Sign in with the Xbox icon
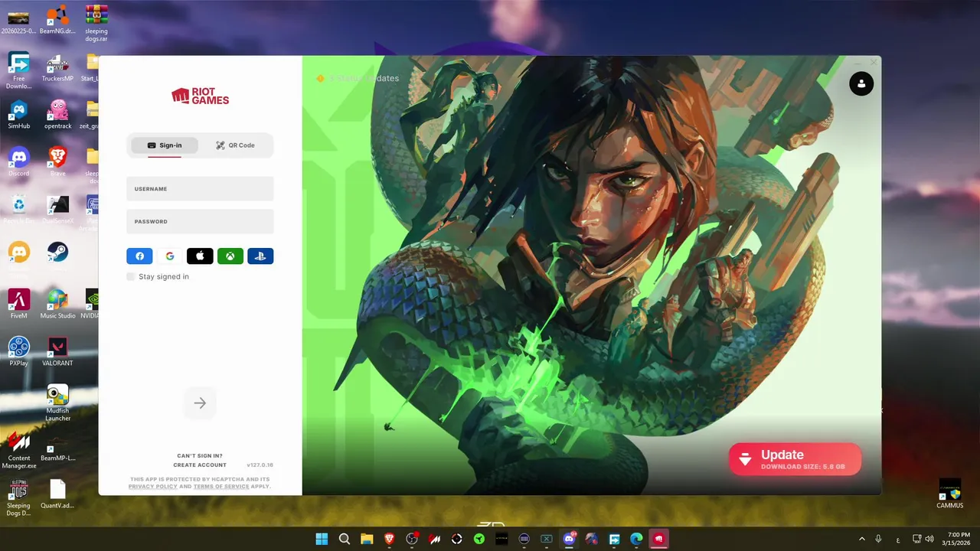The height and width of the screenshot is (551, 980). tap(230, 256)
